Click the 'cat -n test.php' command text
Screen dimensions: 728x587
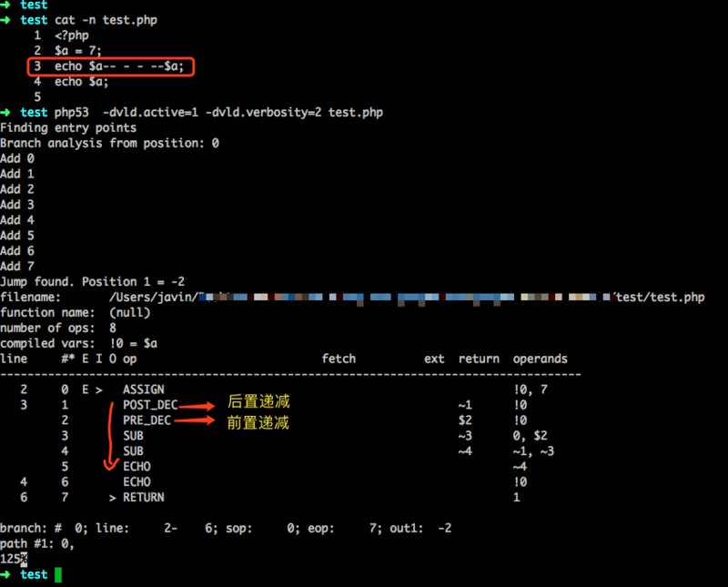click(106, 20)
